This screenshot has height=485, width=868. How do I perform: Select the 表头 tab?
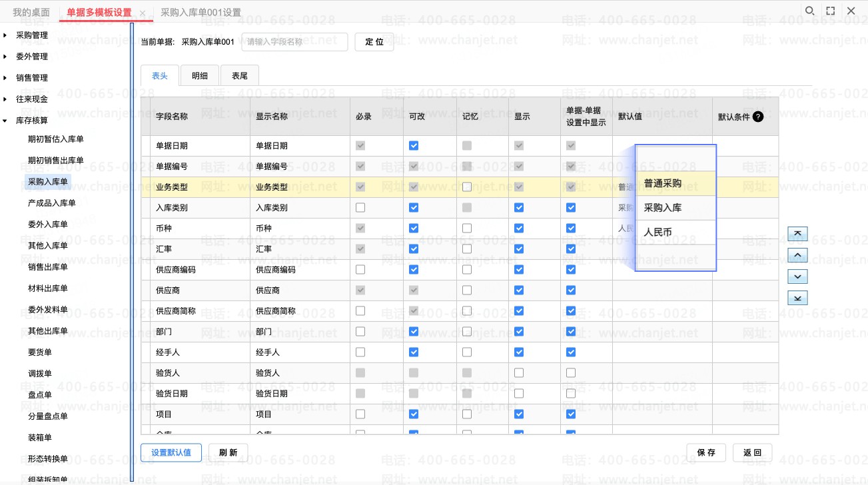click(160, 75)
